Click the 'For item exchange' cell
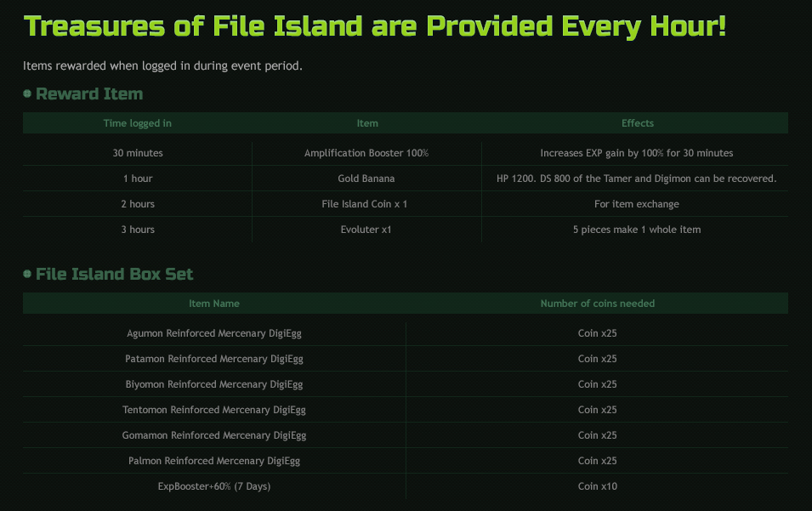 click(x=637, y=204)
